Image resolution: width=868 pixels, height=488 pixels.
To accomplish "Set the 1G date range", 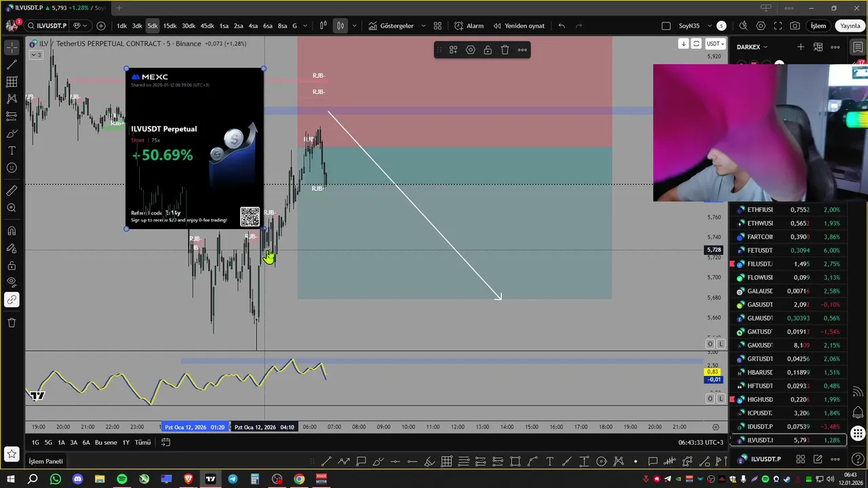I will pos(35,443).
